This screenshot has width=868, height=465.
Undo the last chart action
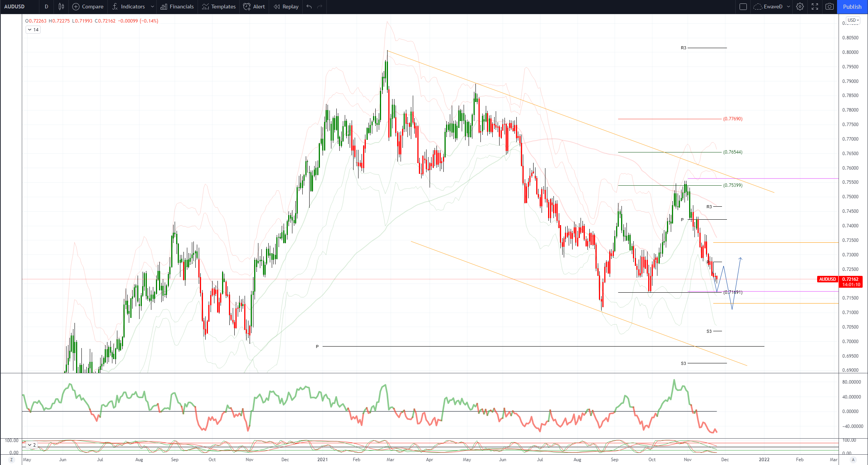point(309,6)
